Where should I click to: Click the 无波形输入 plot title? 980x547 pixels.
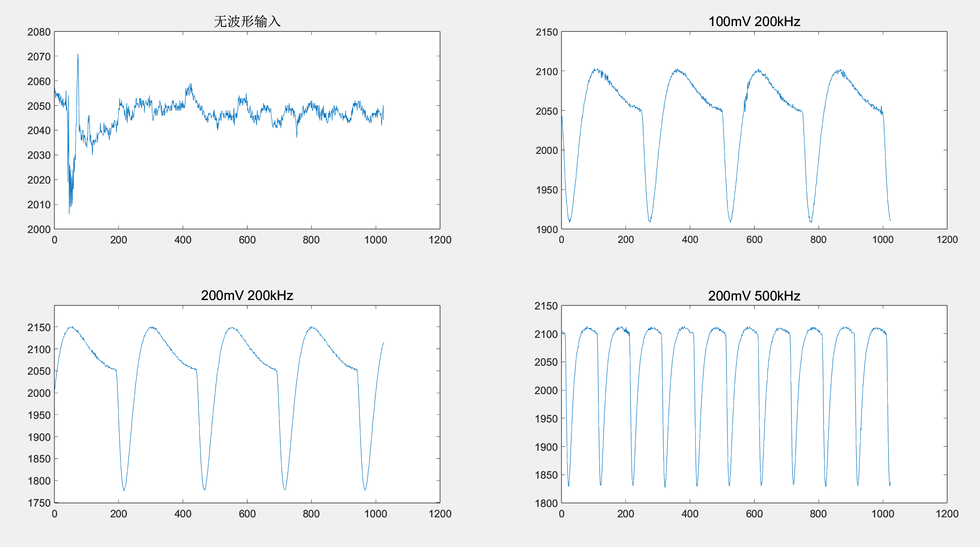pos(247,21)
